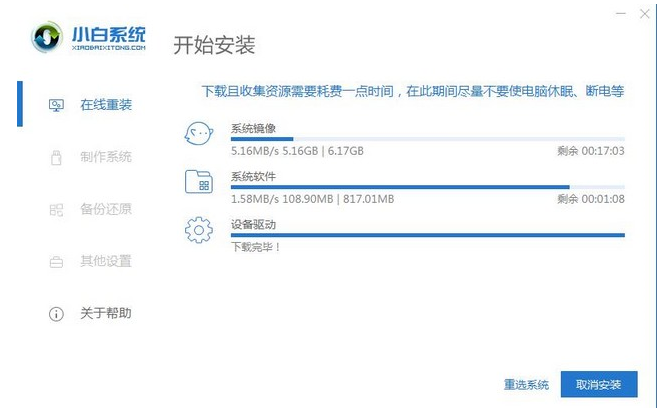This screenshot has width=659, height=411.
Task: Click the info circle icon beside 关于帮助
Action: tap(56, 314)
